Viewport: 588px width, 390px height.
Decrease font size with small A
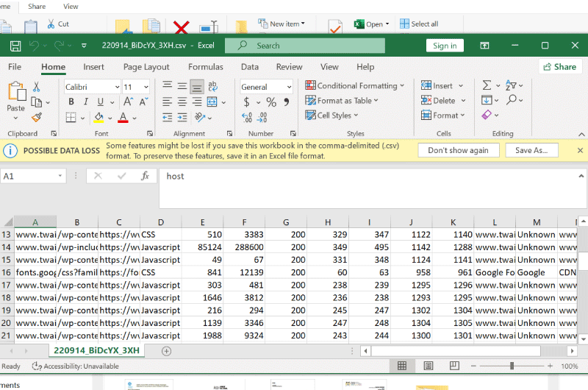coord(143,102)
